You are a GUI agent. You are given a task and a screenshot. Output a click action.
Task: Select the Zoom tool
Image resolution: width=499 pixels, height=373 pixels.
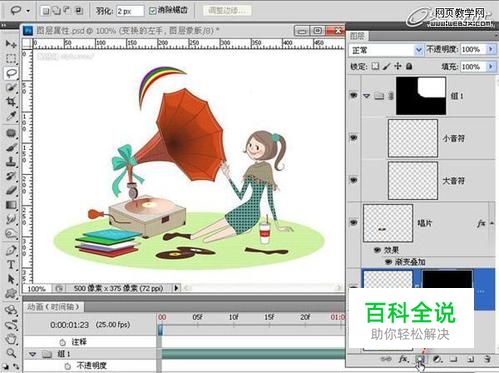(x=11, y=353)
